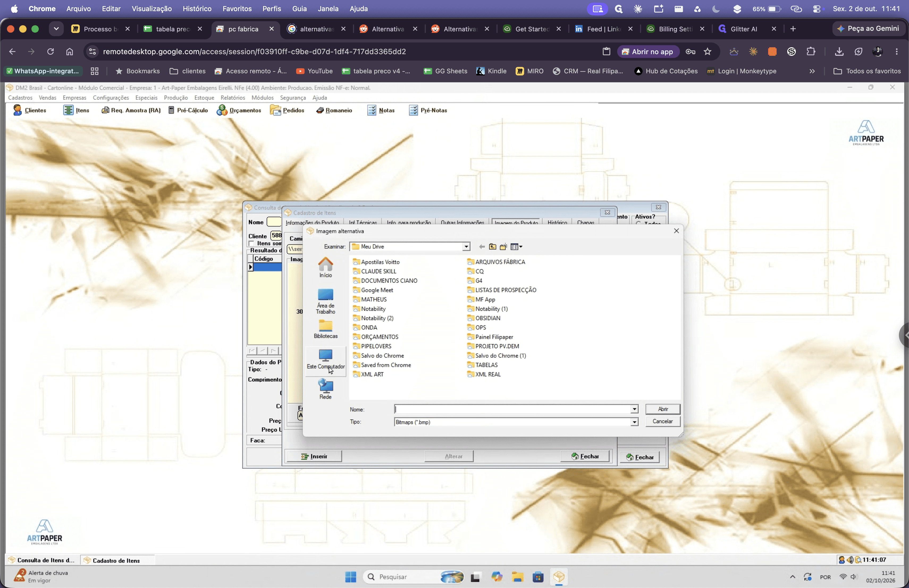Open Req. Amostra (RA) toolbar item

click(x=131, y=110)
